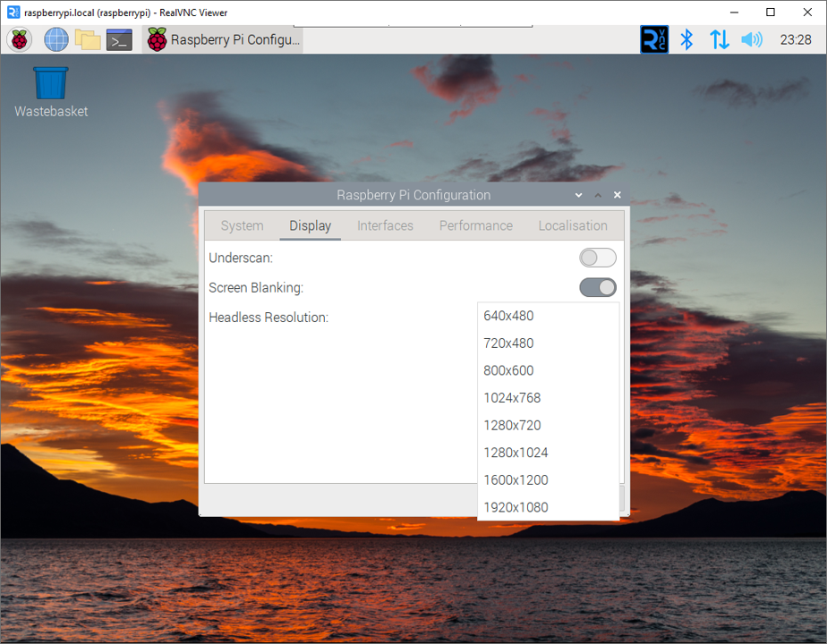Click the VNC Server system tray icon
Image resolution: width=827 pixels, height=644 pixels.
click(654, 39)
